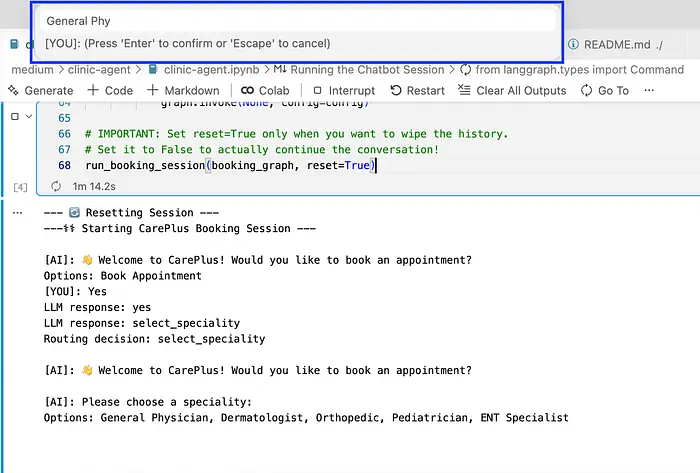
Task: Click Go To in notebook toolbar
Action: click(x=605, y=90)
